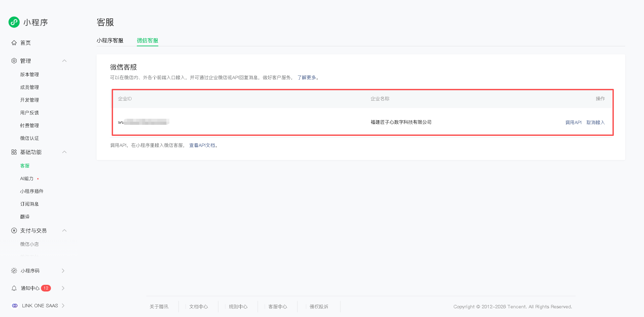
Task: Expand the 通知中心 arrow
Action: pos(63,288)
